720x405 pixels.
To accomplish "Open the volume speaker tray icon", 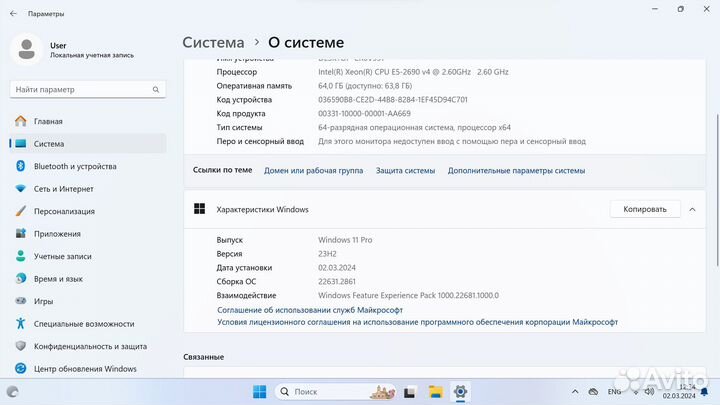I will click(649, 392).
